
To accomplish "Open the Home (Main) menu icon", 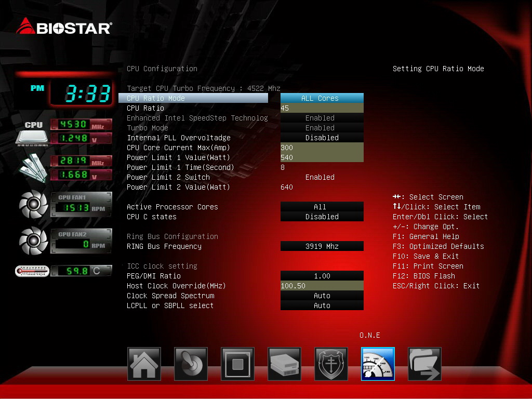I will tap(144, 364).
